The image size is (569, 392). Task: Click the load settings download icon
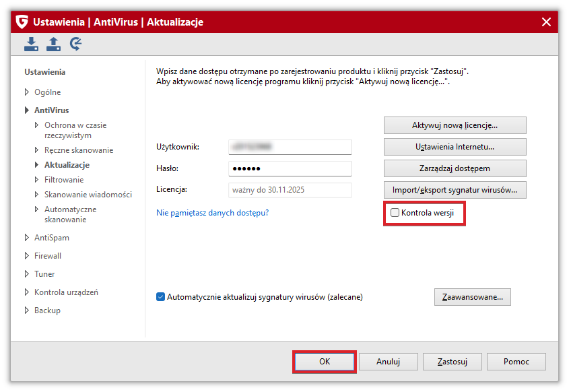coord(31,44)
